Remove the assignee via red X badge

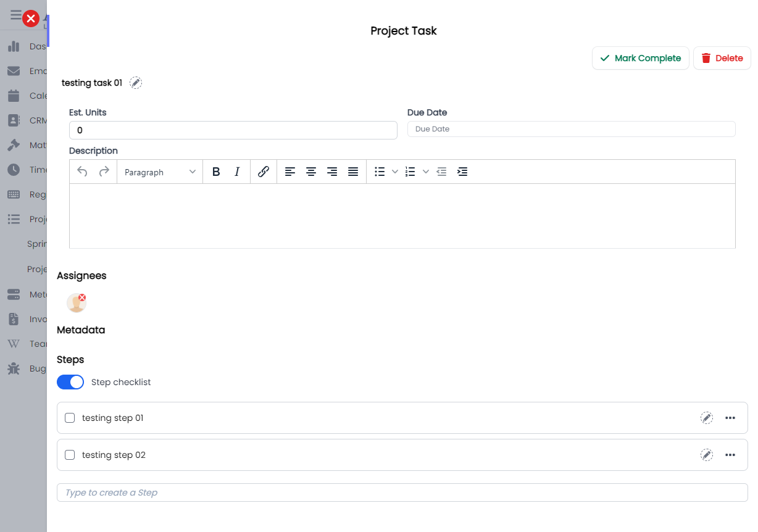tap(82, 297)
